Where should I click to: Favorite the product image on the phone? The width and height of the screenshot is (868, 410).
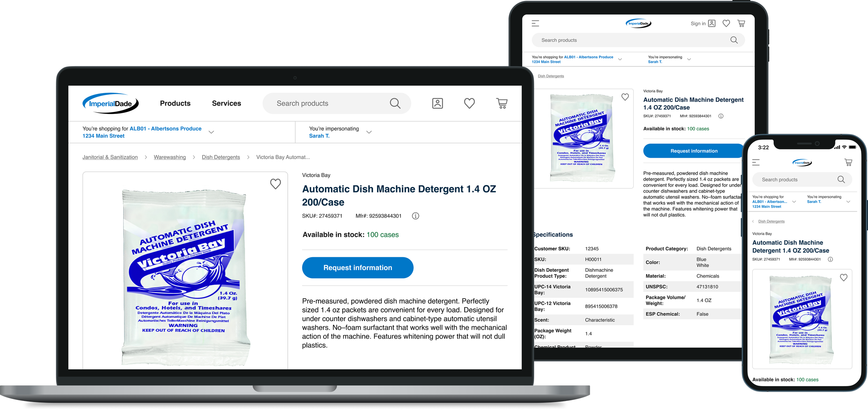coord(843,277)
